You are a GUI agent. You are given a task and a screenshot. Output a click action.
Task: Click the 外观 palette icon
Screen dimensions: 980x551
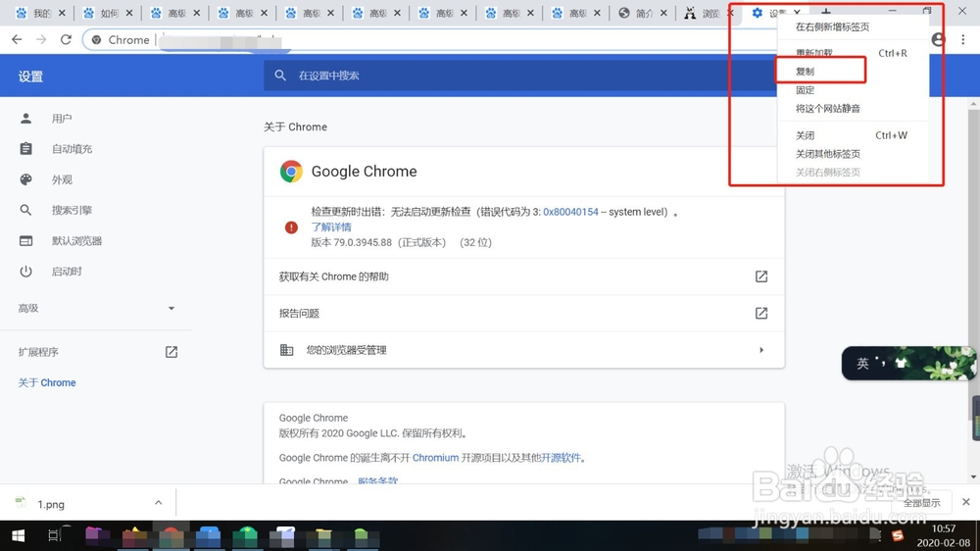(x=25, y=179)
